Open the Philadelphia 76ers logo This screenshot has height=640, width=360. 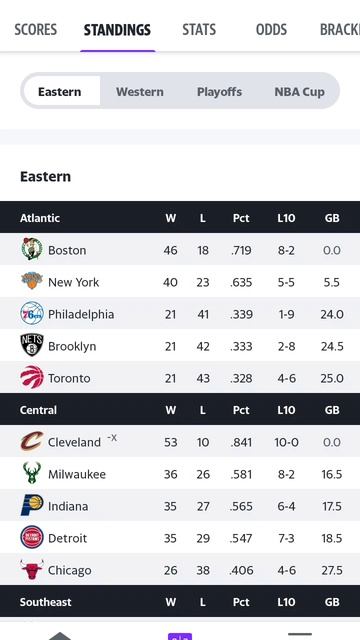click(x=32, y=313)
